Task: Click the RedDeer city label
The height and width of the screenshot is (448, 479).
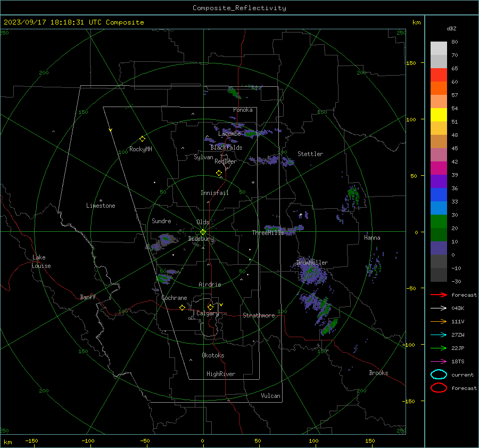Action: (226, 161)
